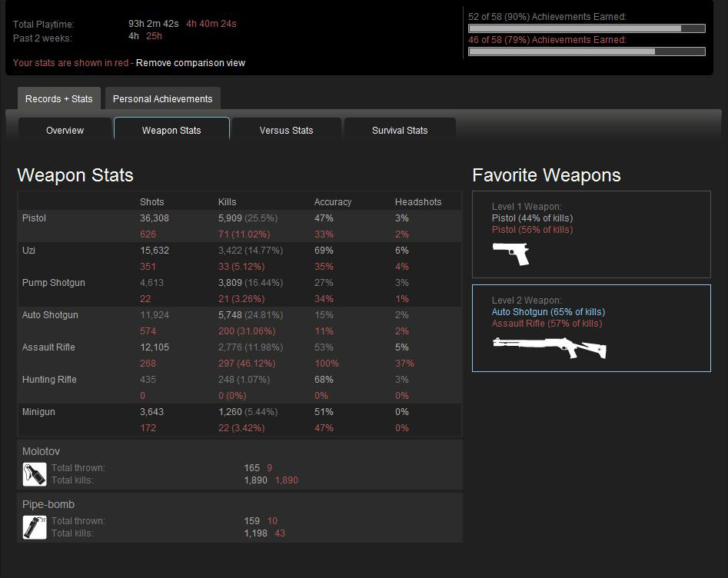Click the Molotov bottle icon
The image size is (728, 578).
(35, 474)
